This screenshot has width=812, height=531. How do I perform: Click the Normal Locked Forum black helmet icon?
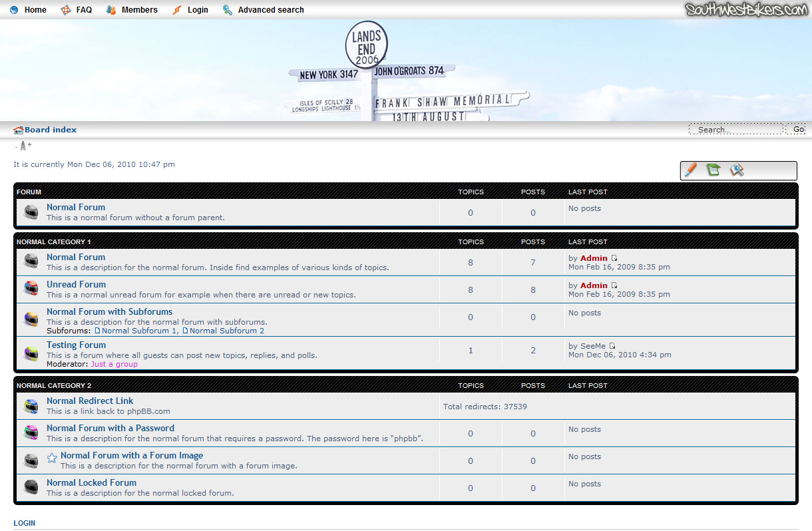tap(31, 487)
